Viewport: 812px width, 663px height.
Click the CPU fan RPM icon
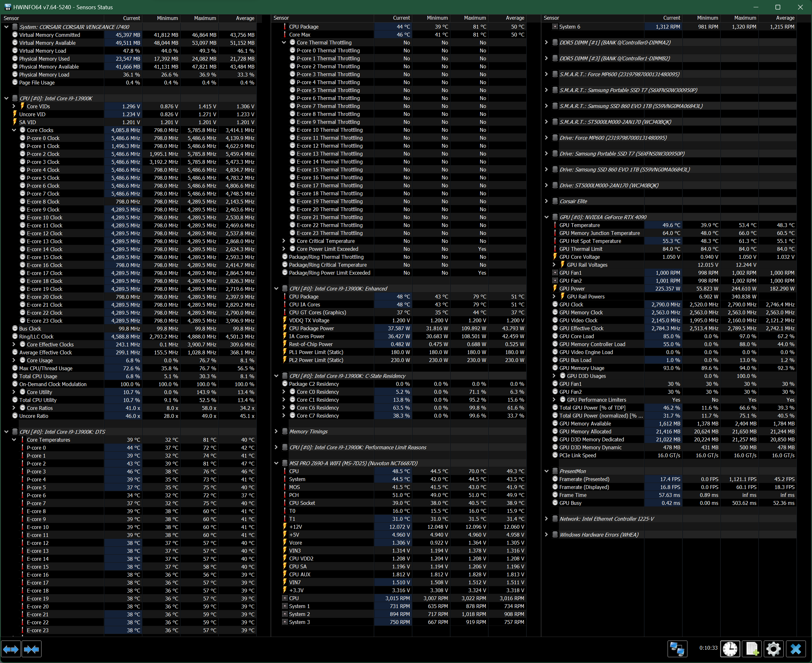pos(285,599)
